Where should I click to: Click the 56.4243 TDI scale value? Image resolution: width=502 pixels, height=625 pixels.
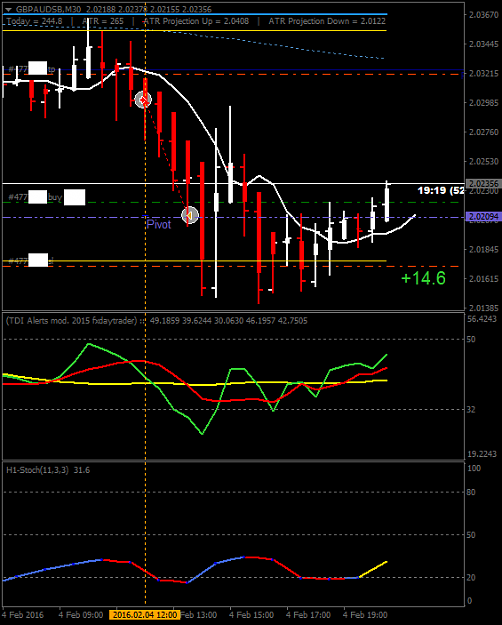coord(482,318)
